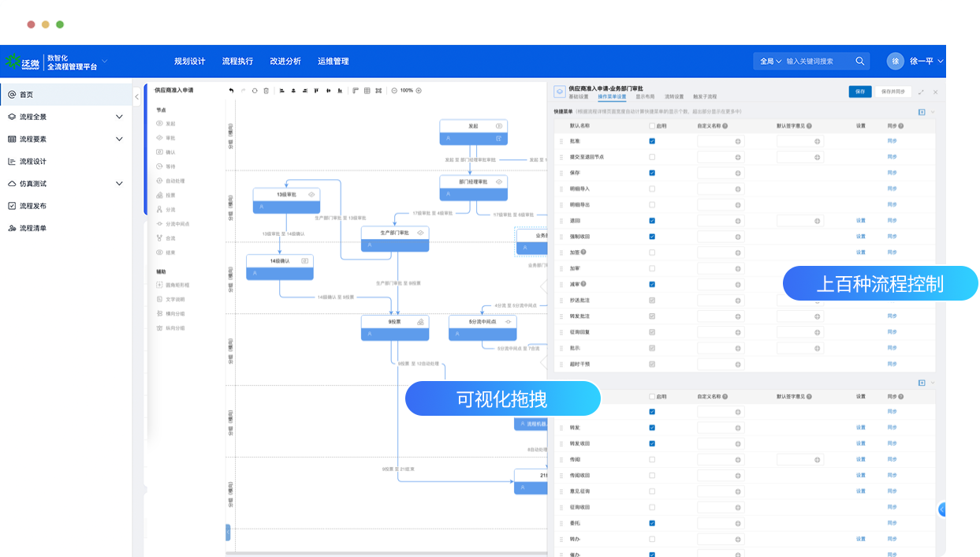Click the blue 保存 button

click(860, 92)
